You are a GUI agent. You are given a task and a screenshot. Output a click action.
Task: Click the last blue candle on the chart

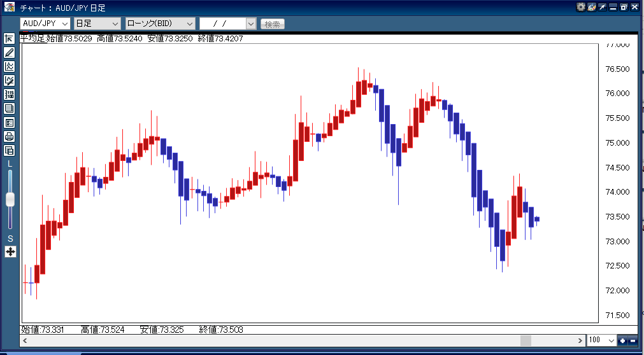click(537, 219)
